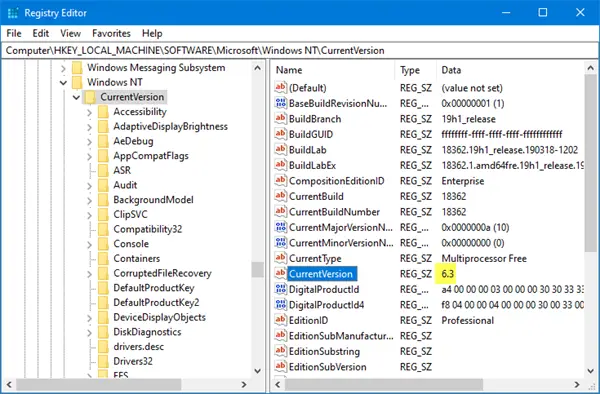Select the ASR key in the tree
Screen dimensions: 600x394
(122, 170)
